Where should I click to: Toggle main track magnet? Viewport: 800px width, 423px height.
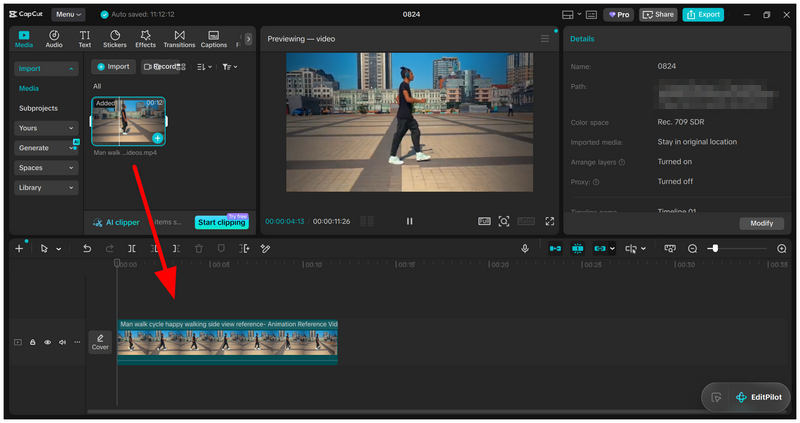pyautogui.click(x=555, y=248)
